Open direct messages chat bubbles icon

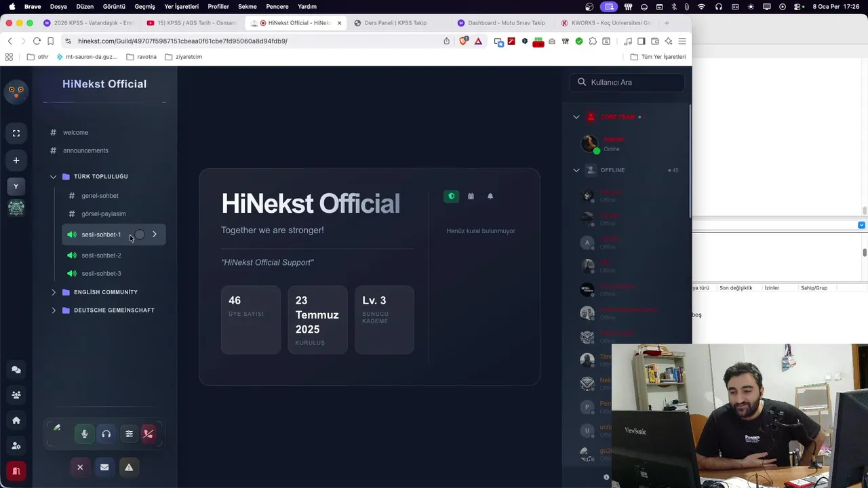point(16,370)
